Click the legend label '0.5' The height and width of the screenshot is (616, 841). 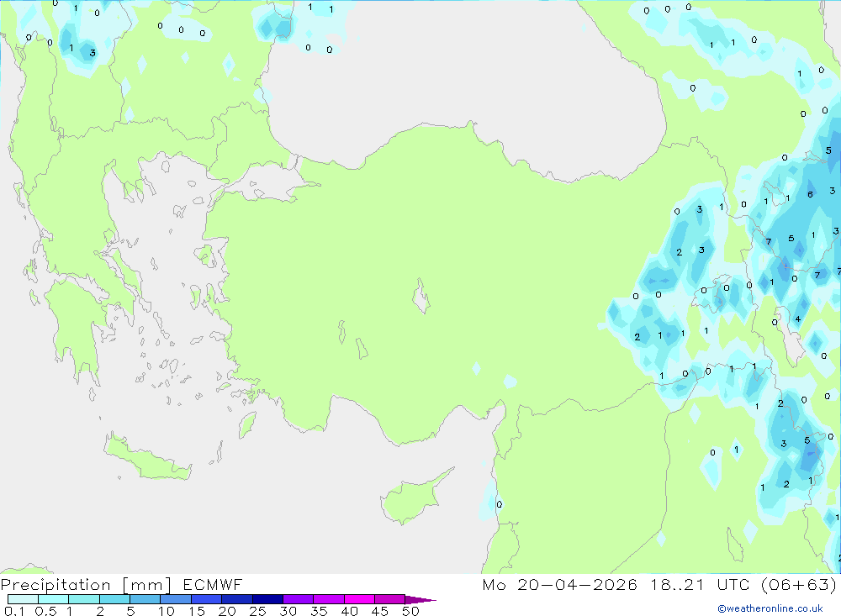point(45,611)
